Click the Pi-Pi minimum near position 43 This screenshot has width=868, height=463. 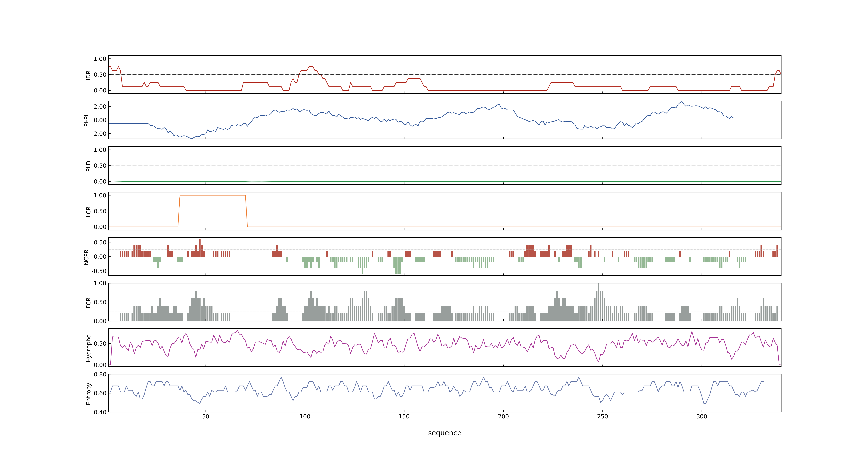192,138
